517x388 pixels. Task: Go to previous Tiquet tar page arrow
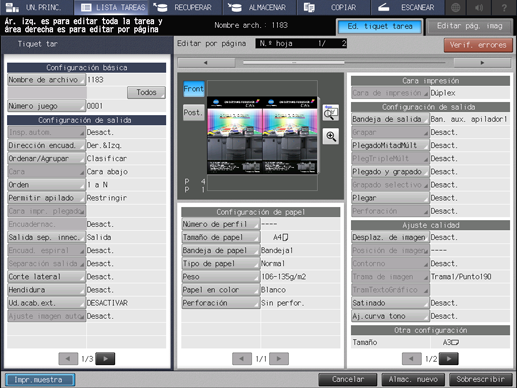[68, 359]
